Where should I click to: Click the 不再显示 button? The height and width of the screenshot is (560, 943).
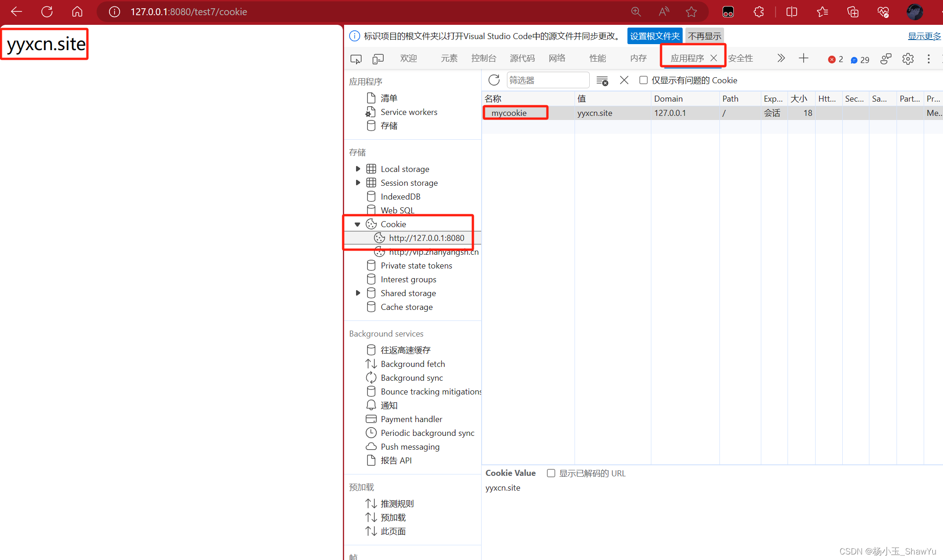(x=704, y=36)
